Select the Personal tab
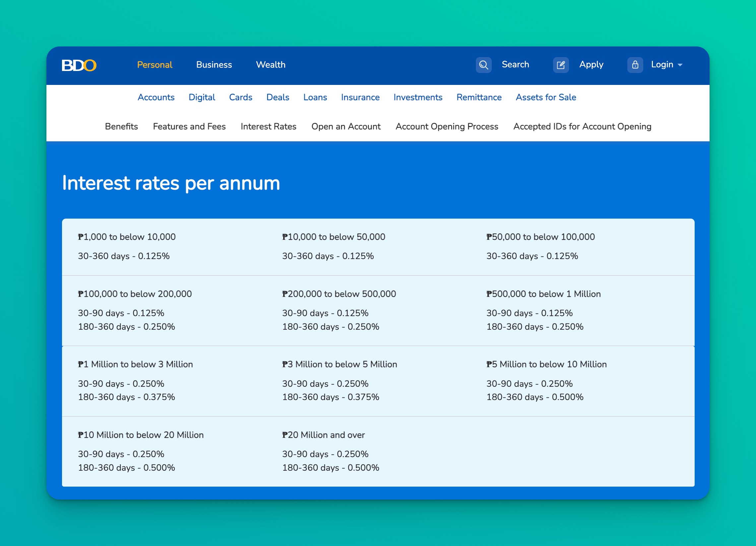 (155, 65)
